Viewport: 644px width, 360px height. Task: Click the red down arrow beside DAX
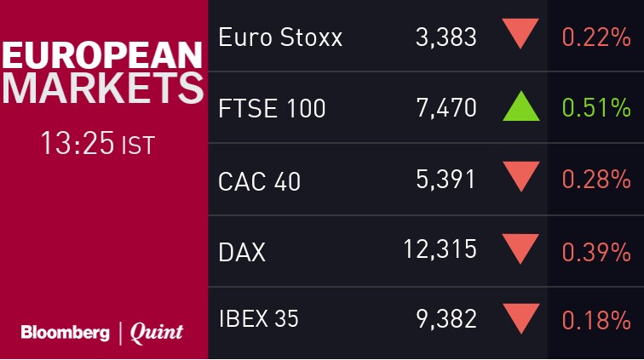[521, 249]
